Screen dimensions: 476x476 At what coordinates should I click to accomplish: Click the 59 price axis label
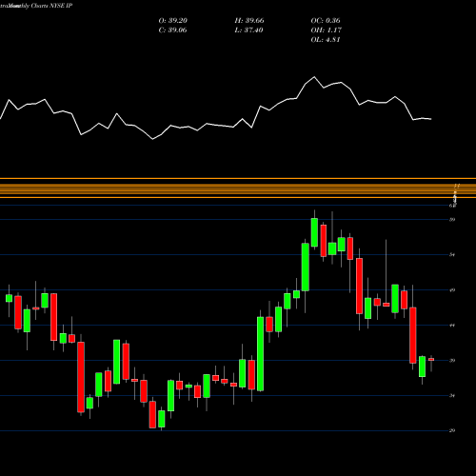452,220
